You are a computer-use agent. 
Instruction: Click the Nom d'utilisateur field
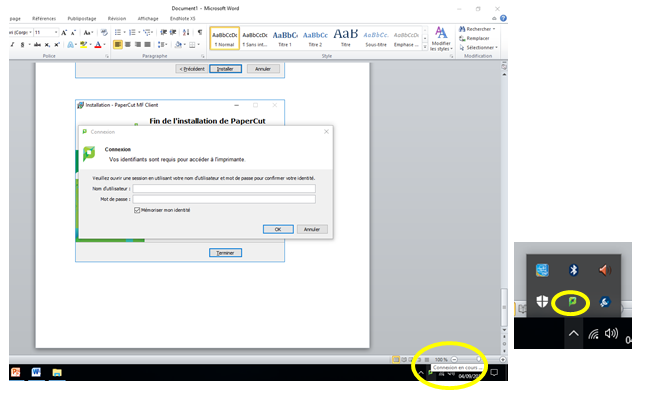click(224, 188)
